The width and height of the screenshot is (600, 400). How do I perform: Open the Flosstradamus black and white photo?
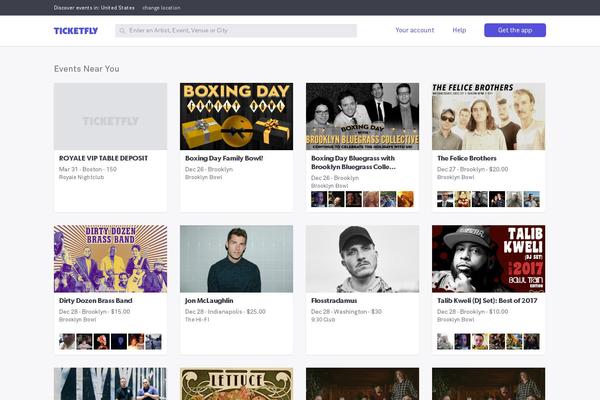pyautogui.click(x=362, y=259)
